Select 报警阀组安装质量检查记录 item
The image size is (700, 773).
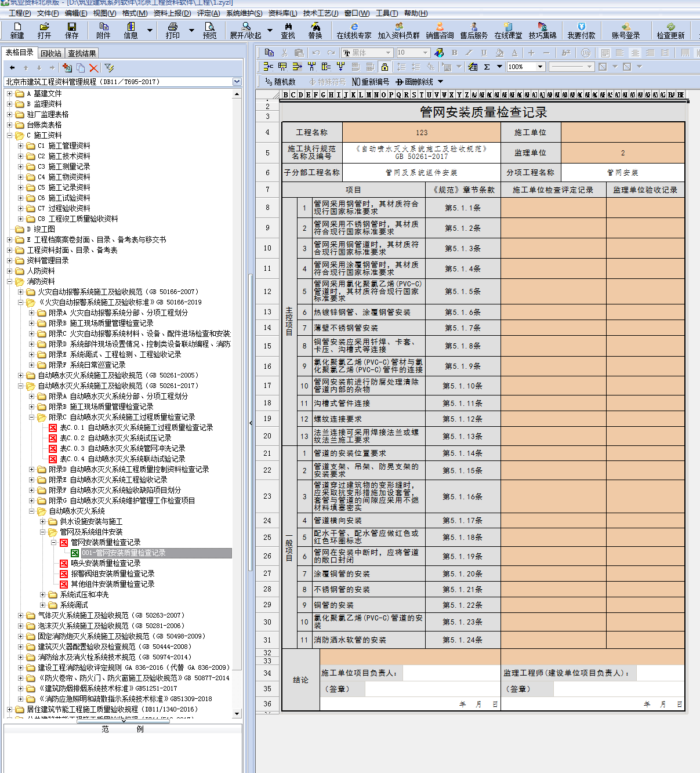113,574
